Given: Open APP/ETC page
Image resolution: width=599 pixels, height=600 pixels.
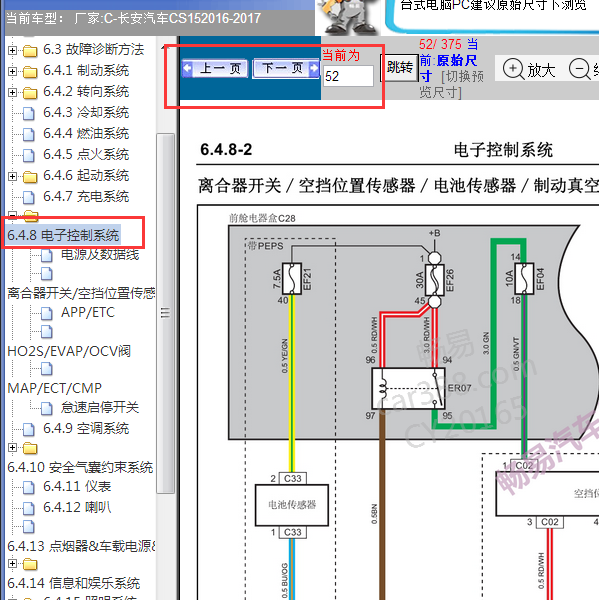Looking at the screenshot, I should pos(88,312).
